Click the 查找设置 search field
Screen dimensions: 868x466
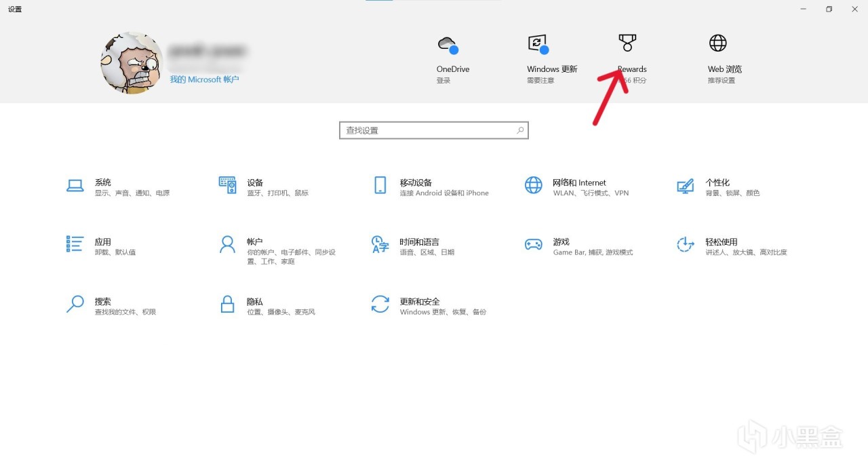434,130
